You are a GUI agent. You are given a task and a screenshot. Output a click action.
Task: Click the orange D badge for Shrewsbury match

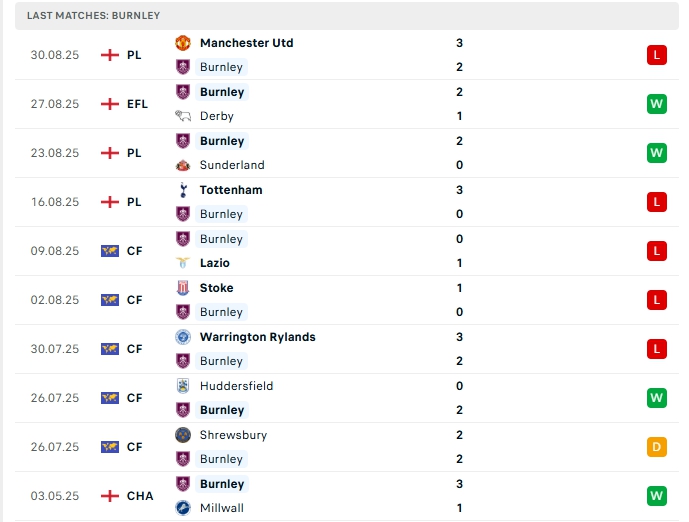point(656,447)
